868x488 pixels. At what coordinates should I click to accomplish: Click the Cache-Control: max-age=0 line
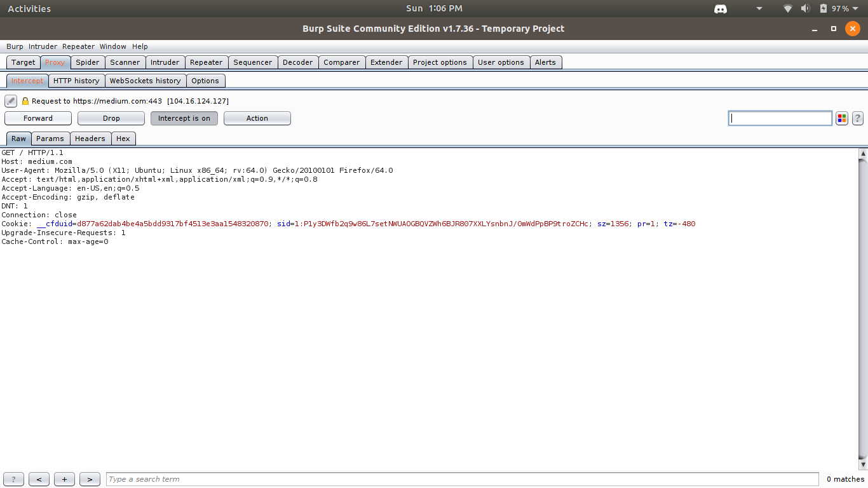pos(55,241)
